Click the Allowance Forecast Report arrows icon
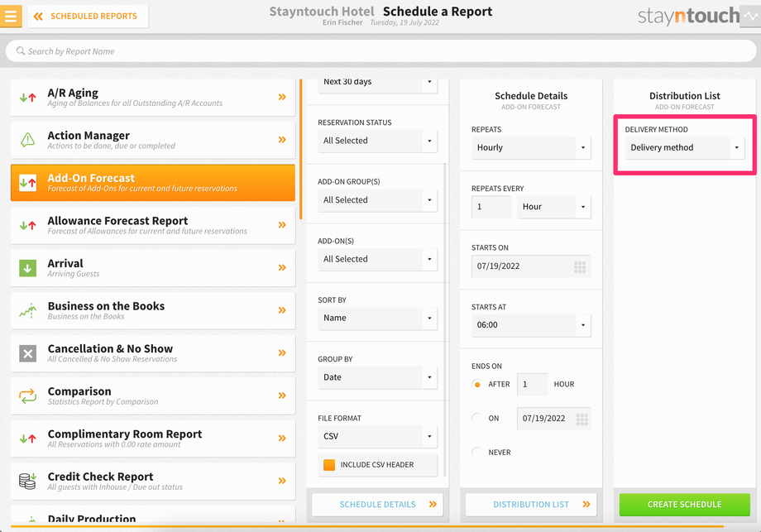 point(27,225)
